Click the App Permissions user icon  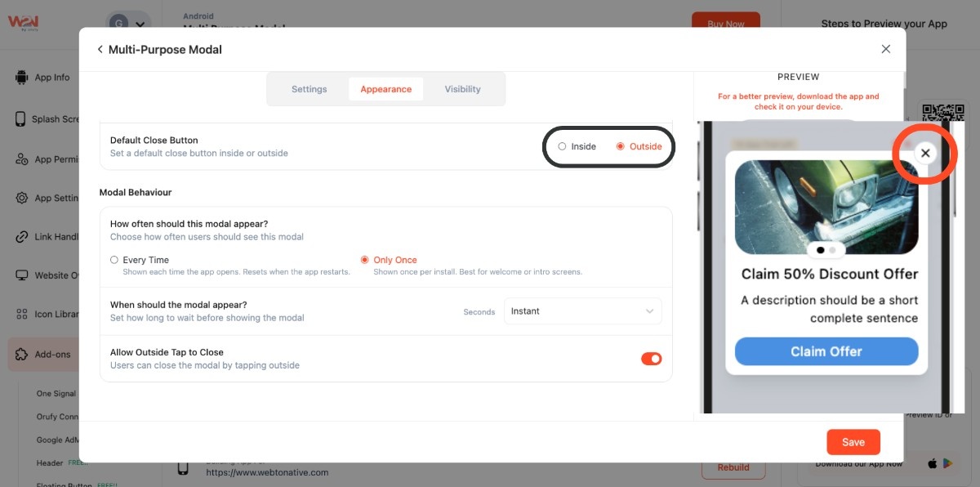pos(21,159)
